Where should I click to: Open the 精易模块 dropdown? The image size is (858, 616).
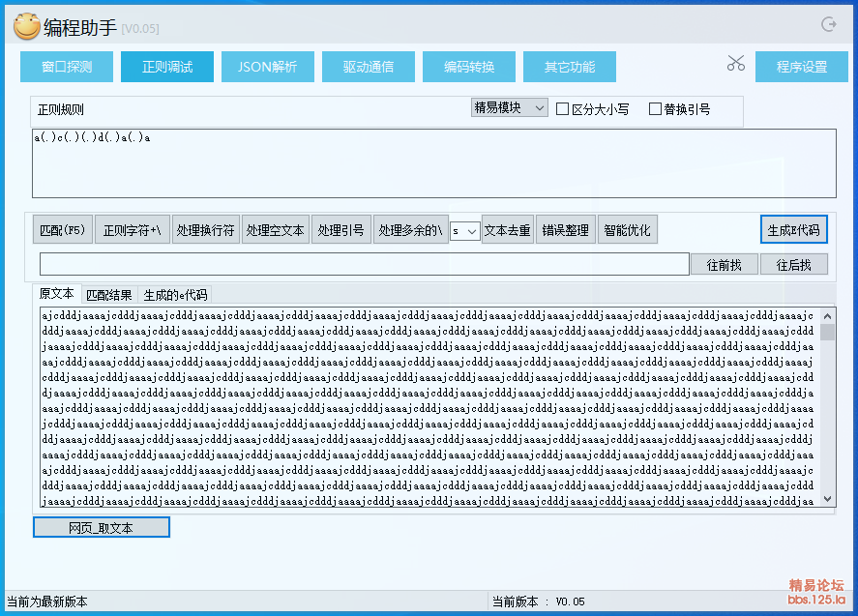point(509,107)
